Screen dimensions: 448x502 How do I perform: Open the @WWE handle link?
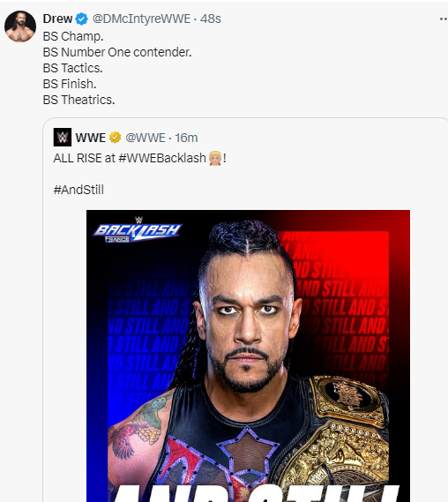[x=146, y=138]
